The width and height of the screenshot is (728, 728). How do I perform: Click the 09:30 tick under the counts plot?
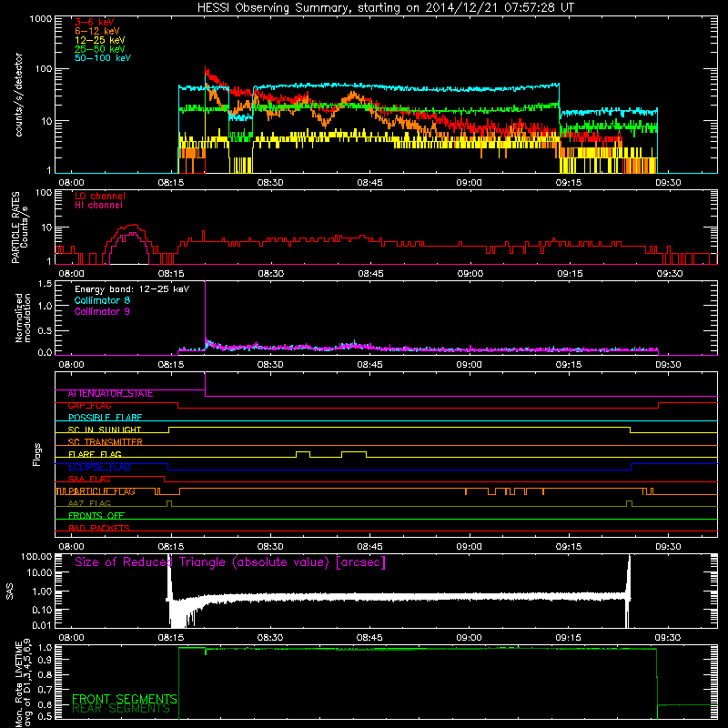(x=668, y=183)
